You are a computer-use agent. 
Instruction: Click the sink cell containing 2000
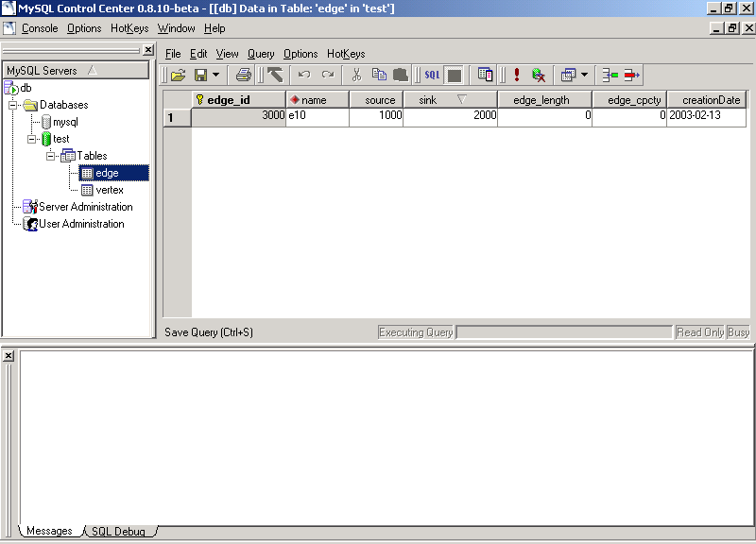pos(450,117)
